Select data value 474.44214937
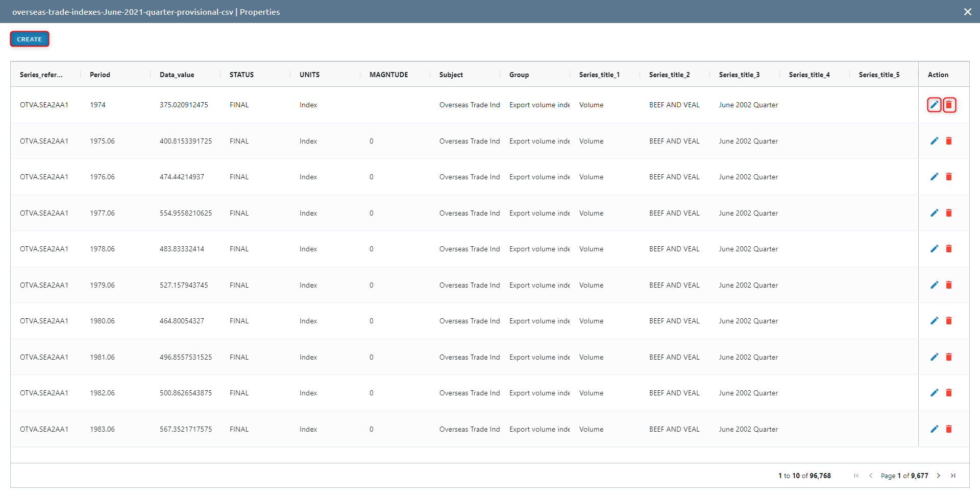 pyautogui.click(x=182, y=177)
